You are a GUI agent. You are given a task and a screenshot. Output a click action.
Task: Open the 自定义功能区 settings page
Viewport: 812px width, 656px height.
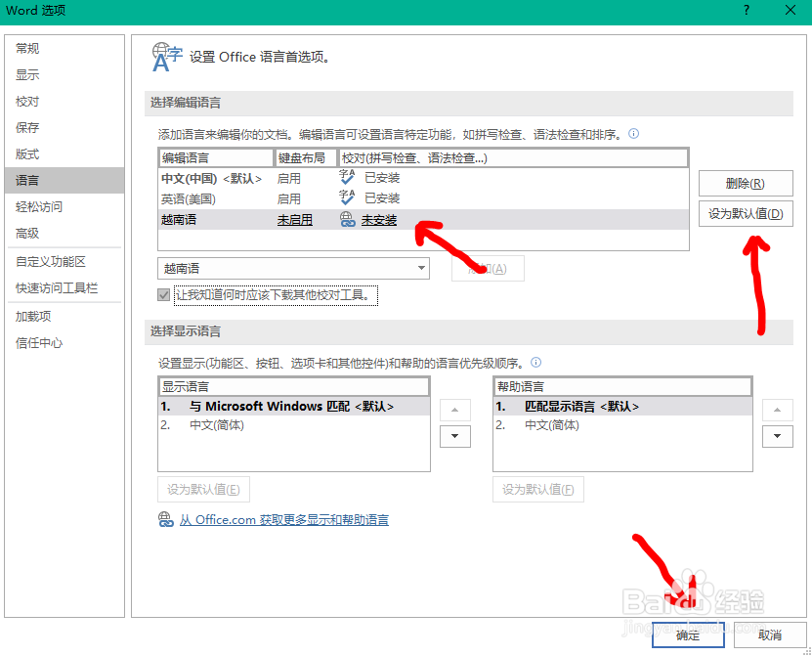(x=49, y=262)
